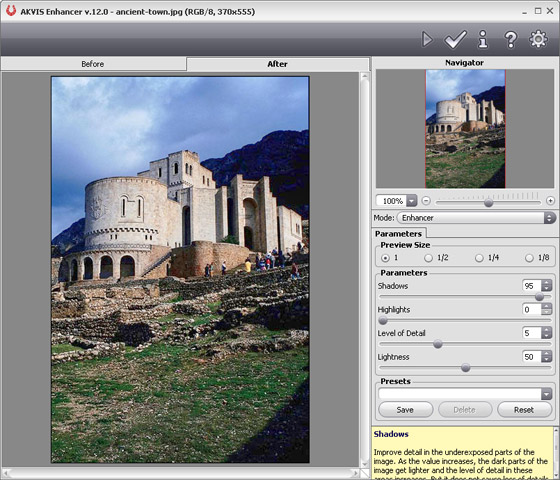Click the Level of Detail label
The image size is (560, 480).
(x=401, y=333)
